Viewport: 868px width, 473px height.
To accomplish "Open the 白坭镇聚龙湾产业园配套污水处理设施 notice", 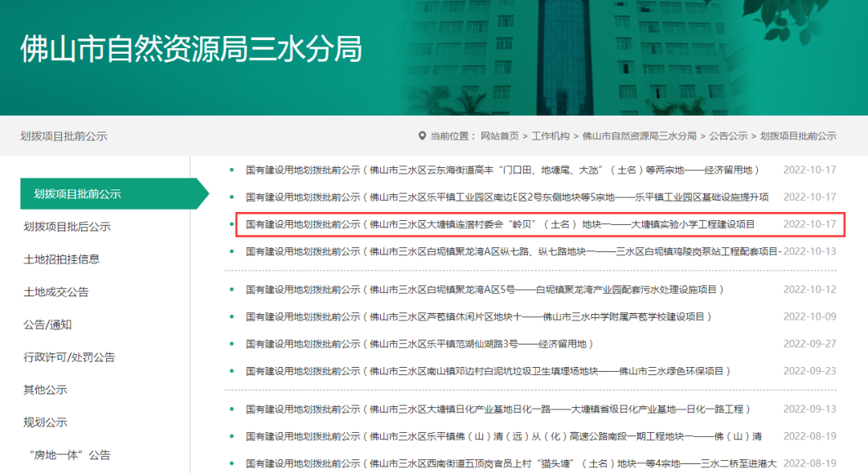I will 485,289.
